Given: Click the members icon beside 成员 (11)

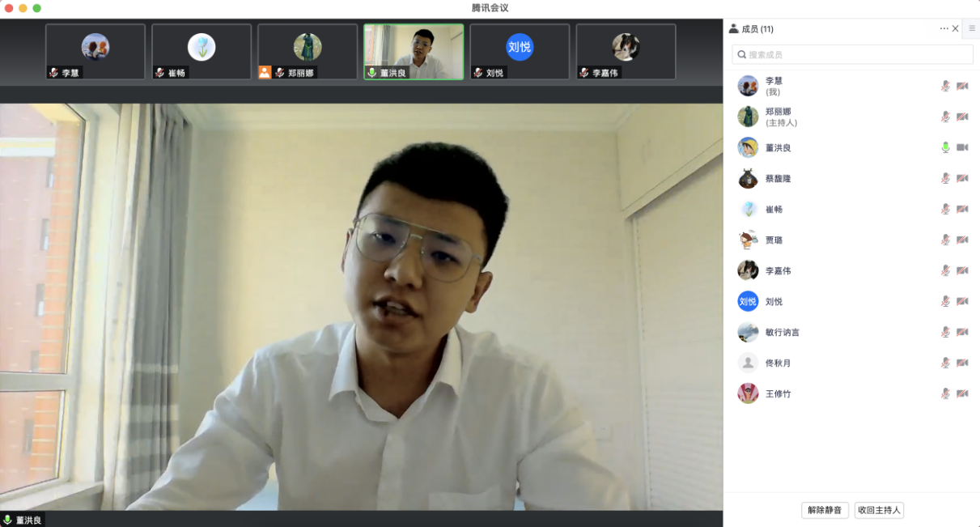Looking at the screenshot, I should [x=733, y=28].
